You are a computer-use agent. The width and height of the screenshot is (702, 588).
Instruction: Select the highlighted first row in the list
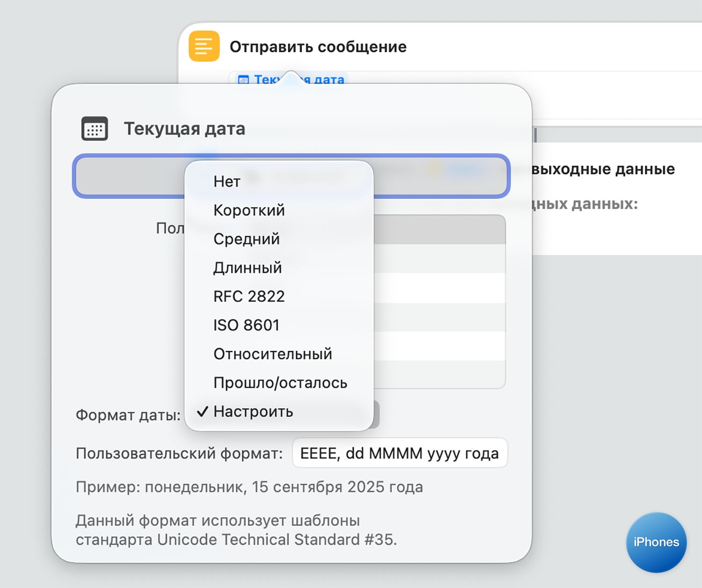click(x=439, y=230)
